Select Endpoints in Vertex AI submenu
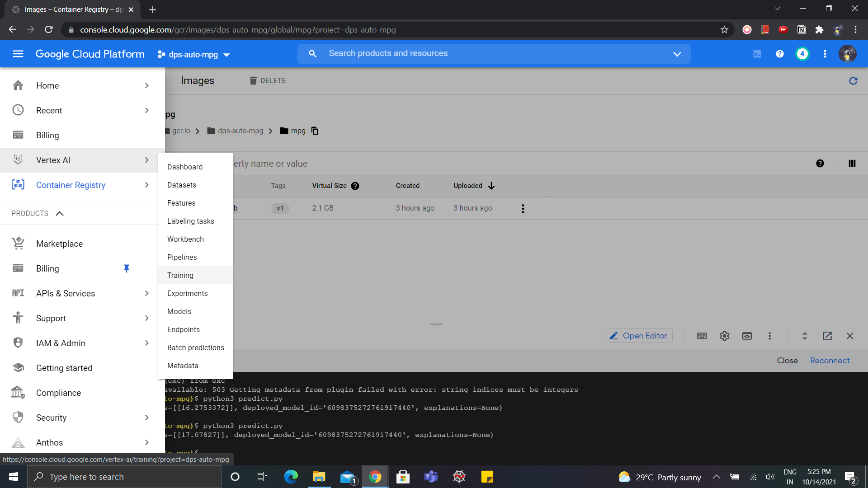The image size is (868, 488). 196,329
